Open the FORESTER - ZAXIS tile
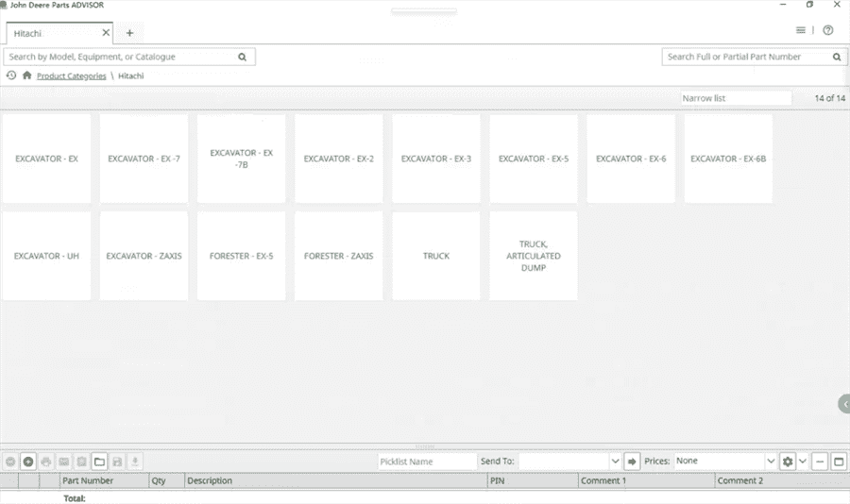The width and height of the screenshot is (850, 504). tap(339, 256)
